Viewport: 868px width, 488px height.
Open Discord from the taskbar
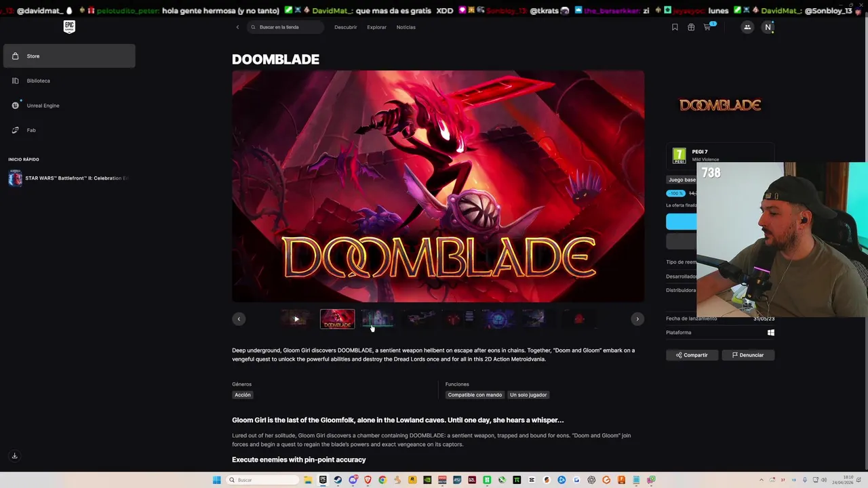pos(353,480)
